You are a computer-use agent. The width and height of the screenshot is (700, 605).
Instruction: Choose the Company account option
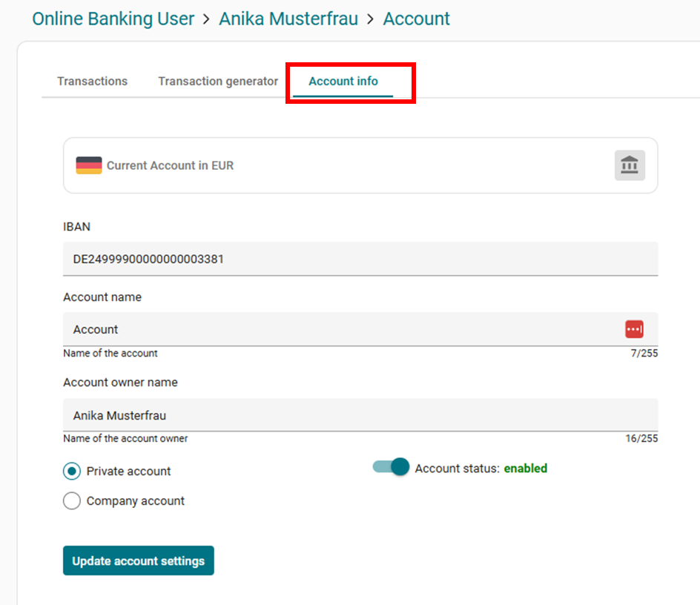click(x=72, y=501)
